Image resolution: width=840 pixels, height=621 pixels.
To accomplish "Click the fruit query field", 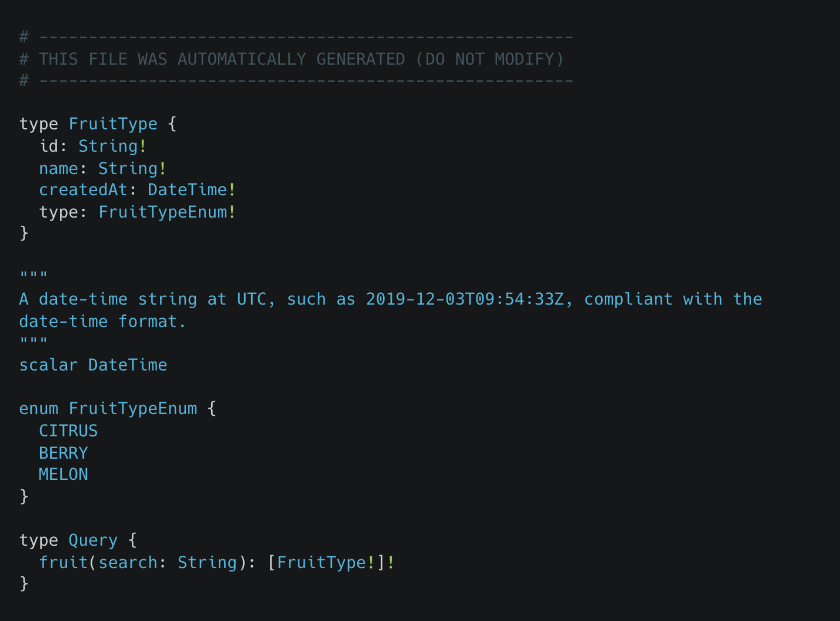I will [63, 563].
